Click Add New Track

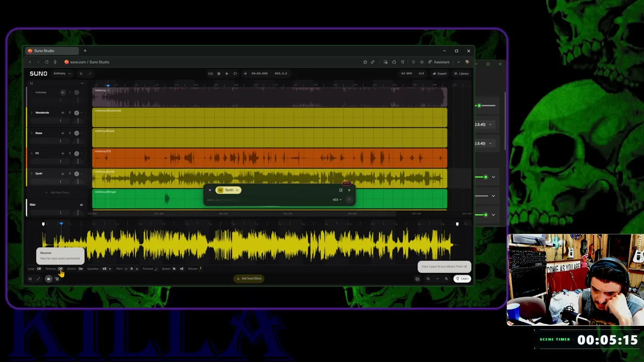pos(57,193)
